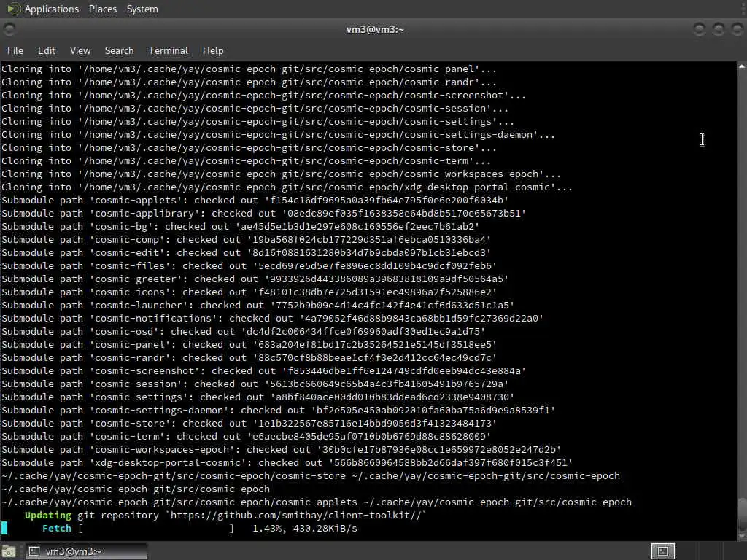Click the Submodule path 'cosmic-session' line

pyautogui.click(x=255, y=384)
